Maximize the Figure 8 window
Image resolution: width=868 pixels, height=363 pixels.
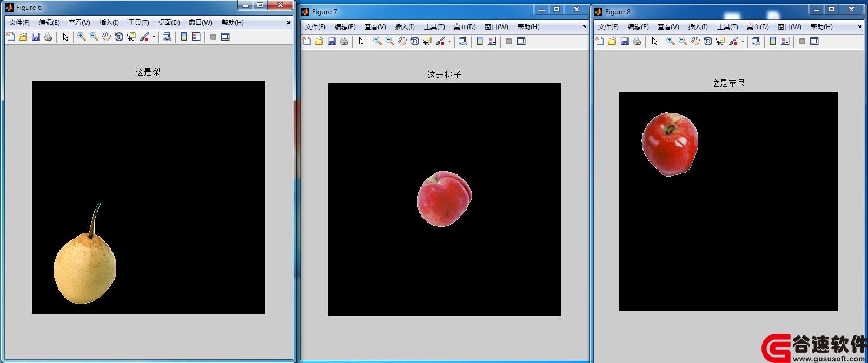(831, 9)
